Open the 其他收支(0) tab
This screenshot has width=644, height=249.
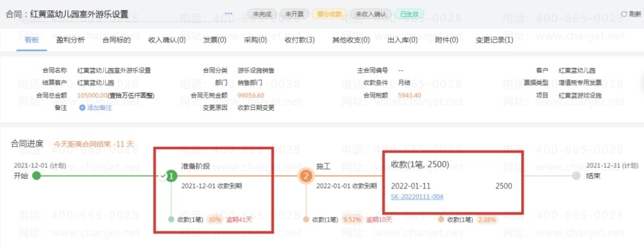click(351, 40)
